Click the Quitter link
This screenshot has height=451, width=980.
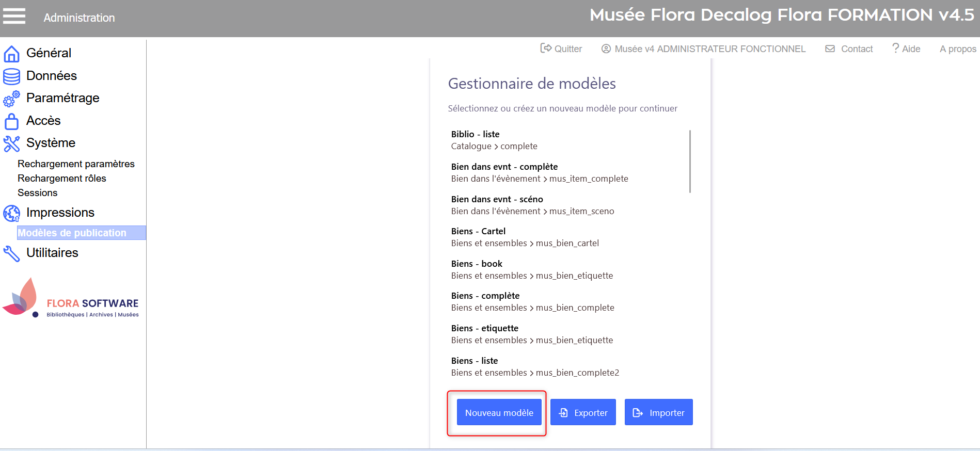(x=561, y=49)
